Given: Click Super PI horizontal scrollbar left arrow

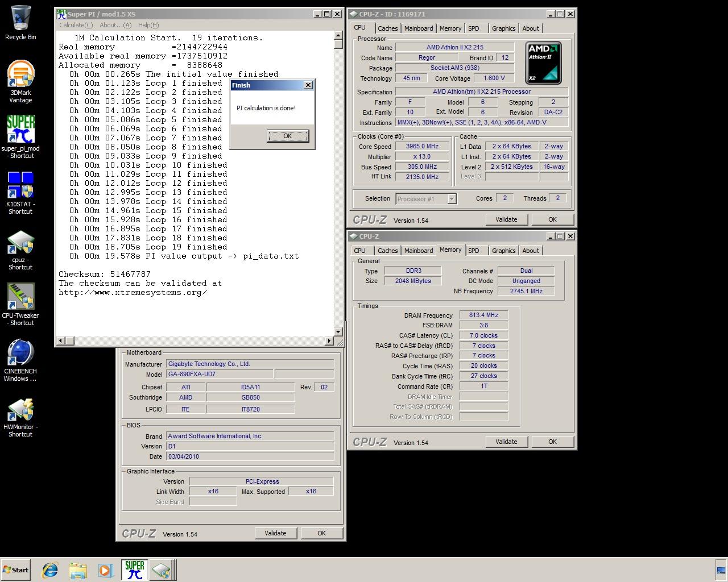Looking at the screenshot, I should click(x=61, y=340).
